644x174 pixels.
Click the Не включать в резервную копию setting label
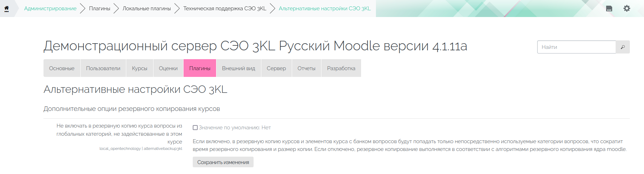119,134
